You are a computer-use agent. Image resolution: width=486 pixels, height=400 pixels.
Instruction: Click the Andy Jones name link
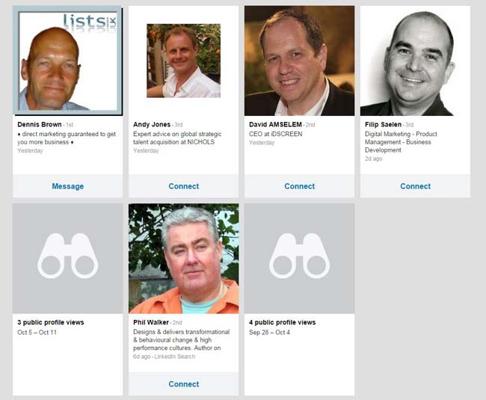coord(152,124)
